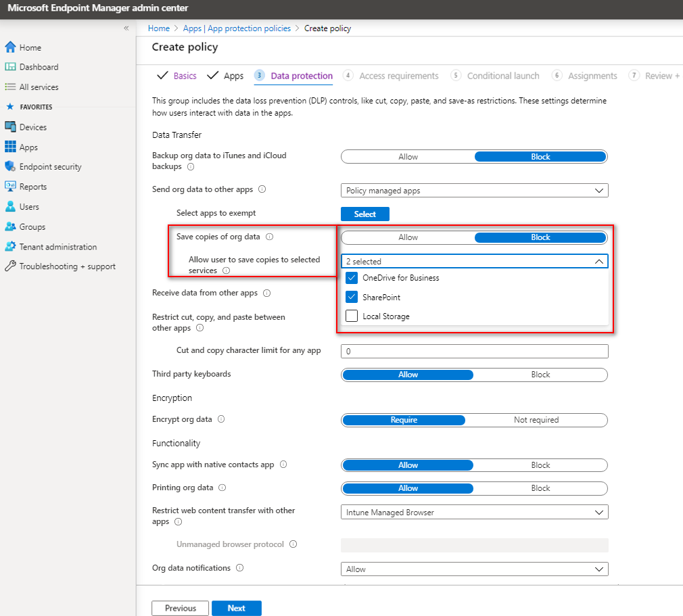Open Send org data dropdown
Image resolution: width=683 pixels, height=616 pixels.
click(x=474, y=191)
